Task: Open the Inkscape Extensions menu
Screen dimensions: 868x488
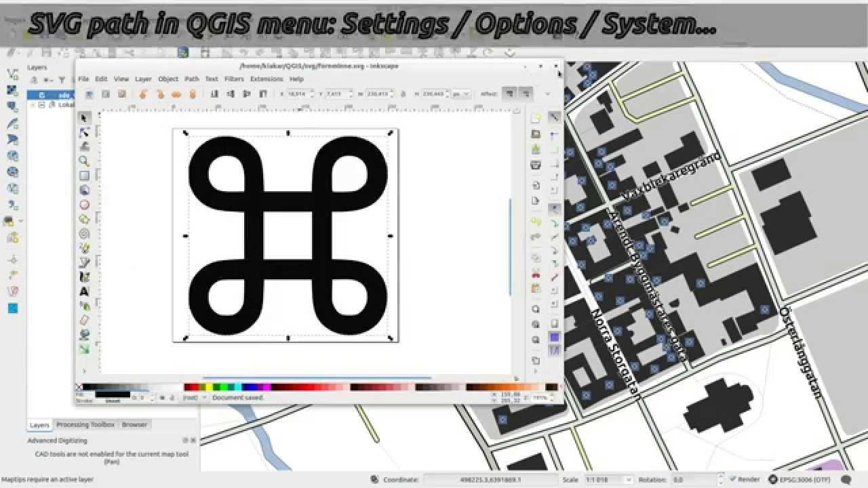Action: (267, 79)
